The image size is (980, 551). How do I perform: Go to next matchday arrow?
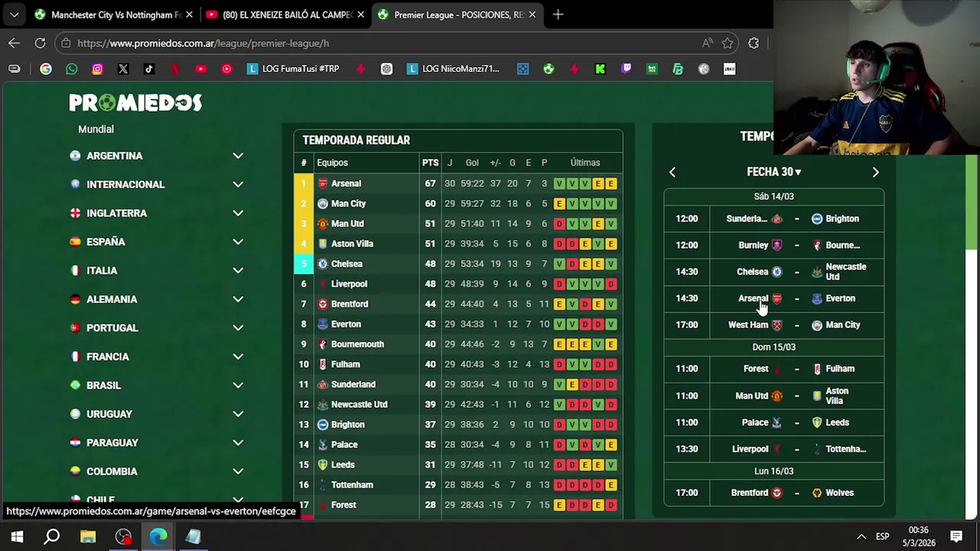pos(876,172)
